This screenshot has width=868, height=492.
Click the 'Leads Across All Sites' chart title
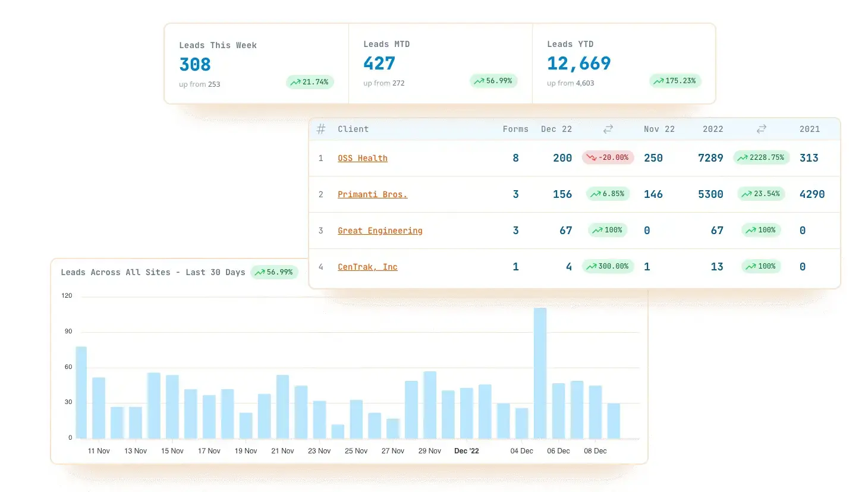[x=153, y=272]
